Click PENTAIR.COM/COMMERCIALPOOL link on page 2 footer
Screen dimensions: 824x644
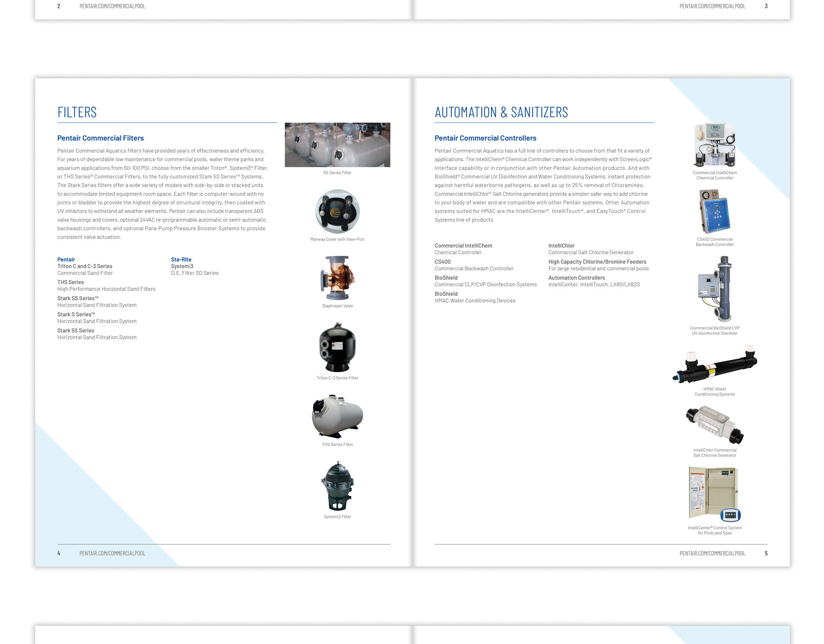click(112, 6)
